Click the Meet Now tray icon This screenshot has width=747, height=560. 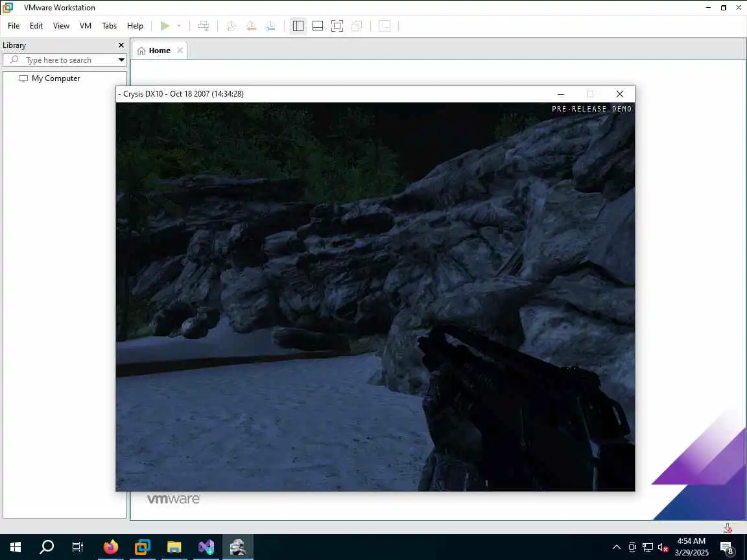pos(632,547)
